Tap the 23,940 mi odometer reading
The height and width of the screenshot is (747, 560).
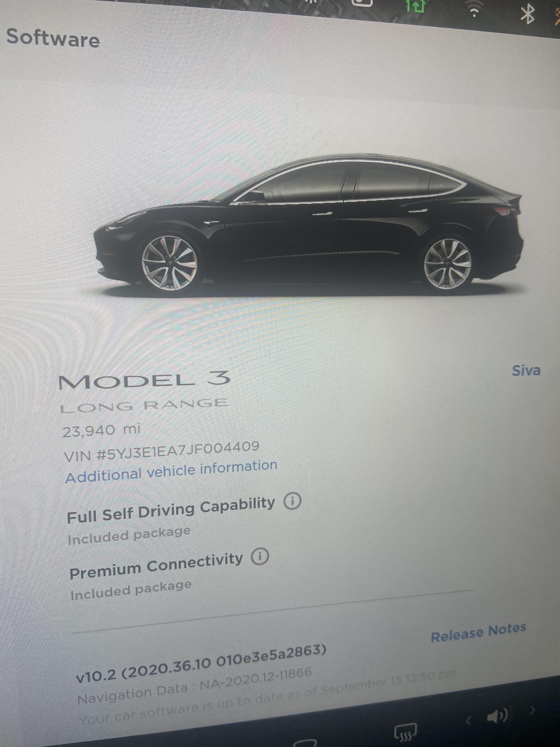(x=101, y=431)
